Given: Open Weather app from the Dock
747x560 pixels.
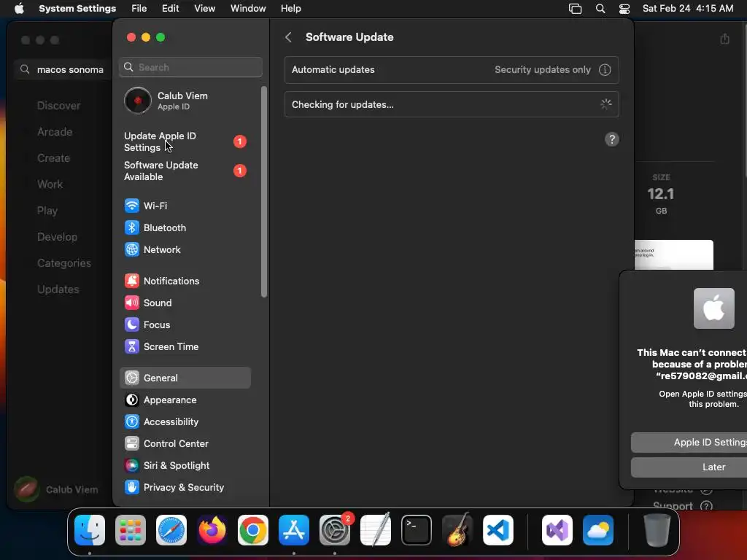Looking at the screenshot, I should pyautogui.click(x=598, y=530).
